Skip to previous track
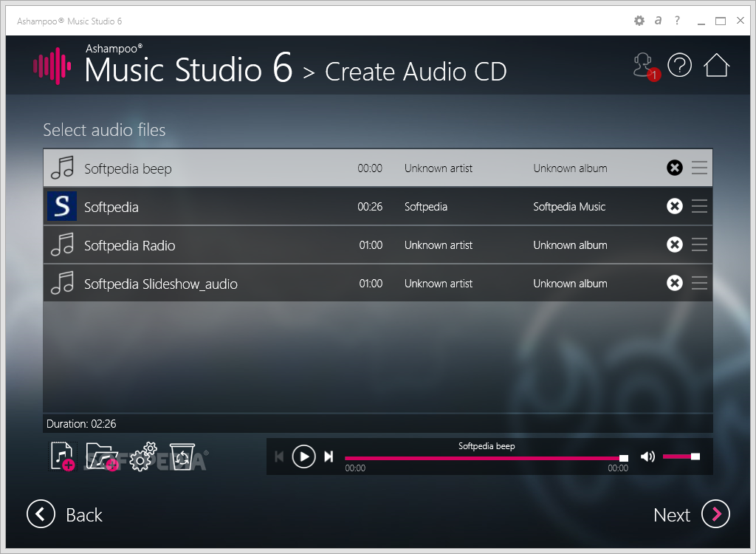756x554 pixels. pos(279,456)
